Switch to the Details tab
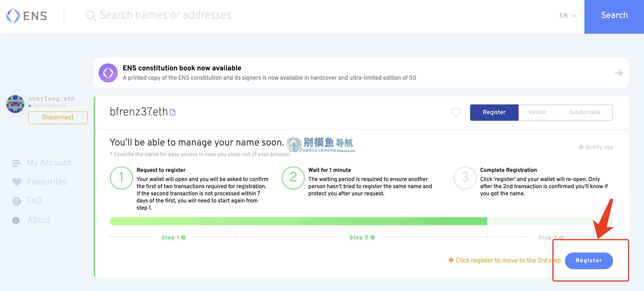The width and height of the screenshot is (644, 291). [537, 112]
